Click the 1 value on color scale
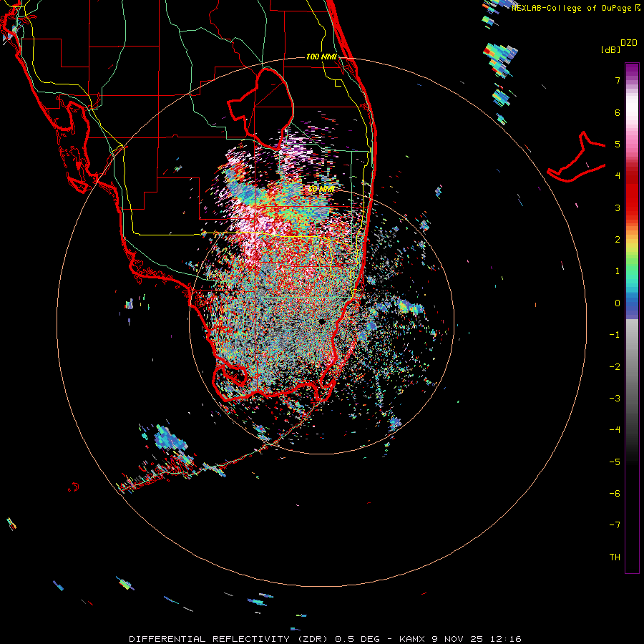This screenshot has height=644, width=644. pos(618,271)
